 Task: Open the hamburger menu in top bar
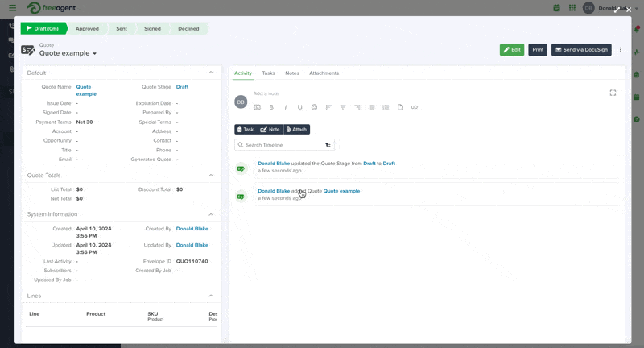12,8
